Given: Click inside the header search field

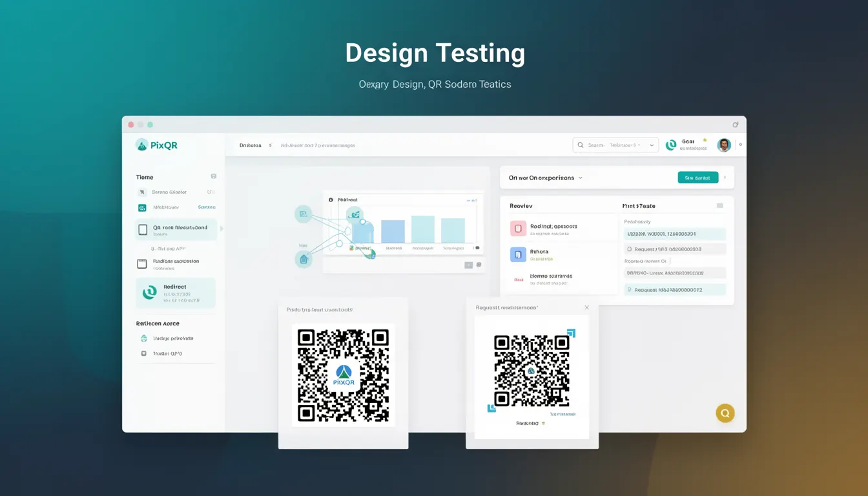Looking at the screenshot, I should pyautogui.click(x=615, y=145).
